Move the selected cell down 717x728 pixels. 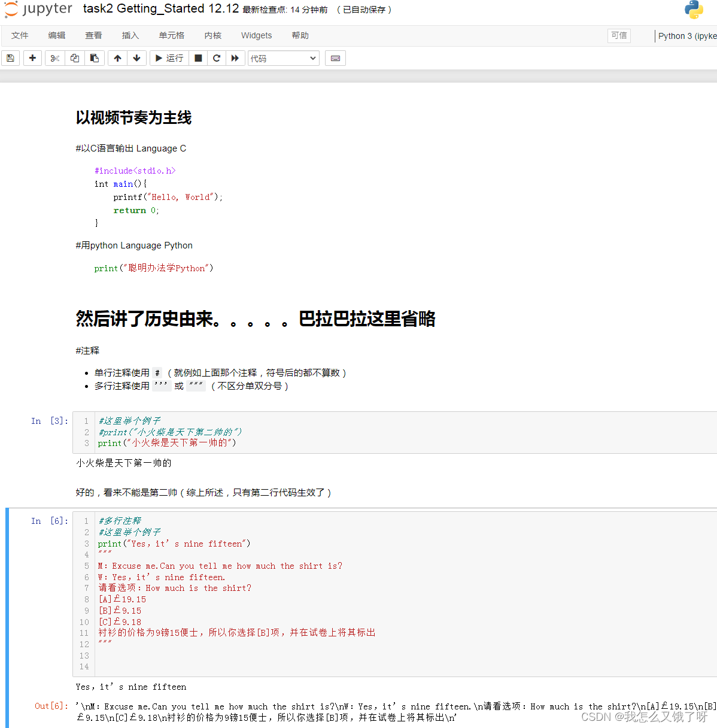[136, 58]
